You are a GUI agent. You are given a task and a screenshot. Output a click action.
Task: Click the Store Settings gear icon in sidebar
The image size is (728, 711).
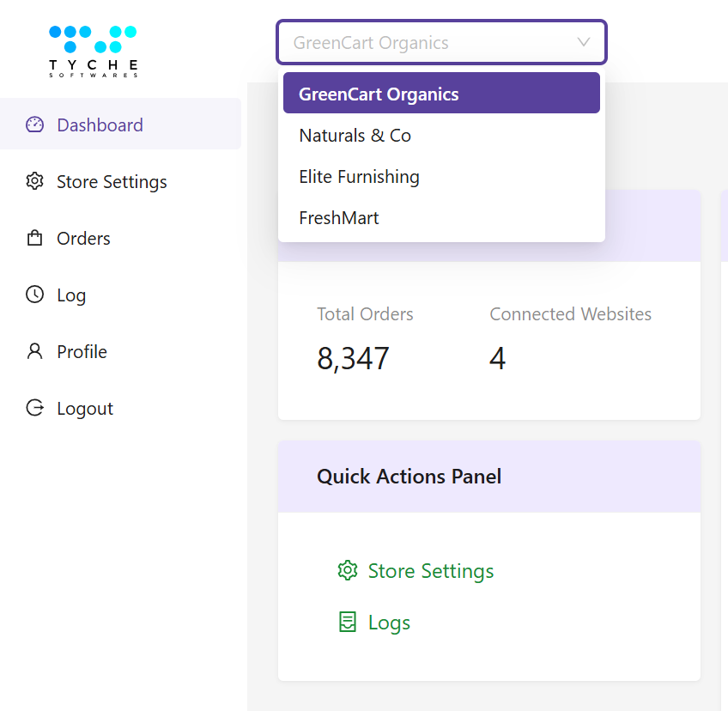pos(34,181)
